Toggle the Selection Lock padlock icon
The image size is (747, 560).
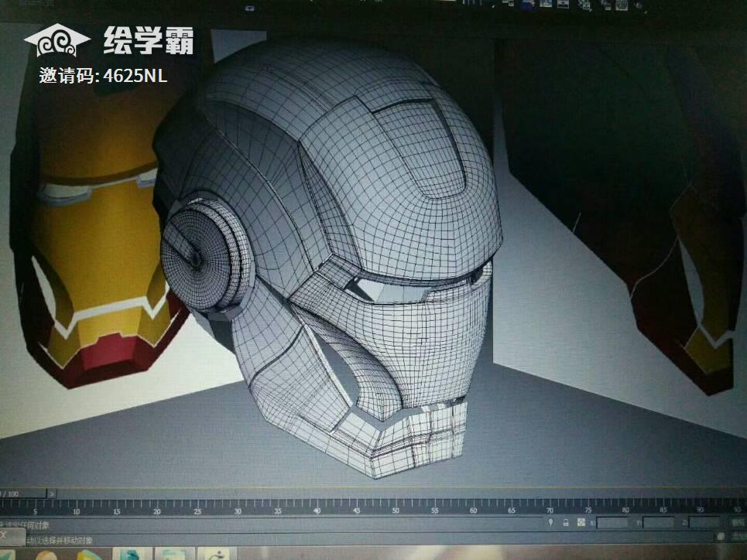[566, 522]
